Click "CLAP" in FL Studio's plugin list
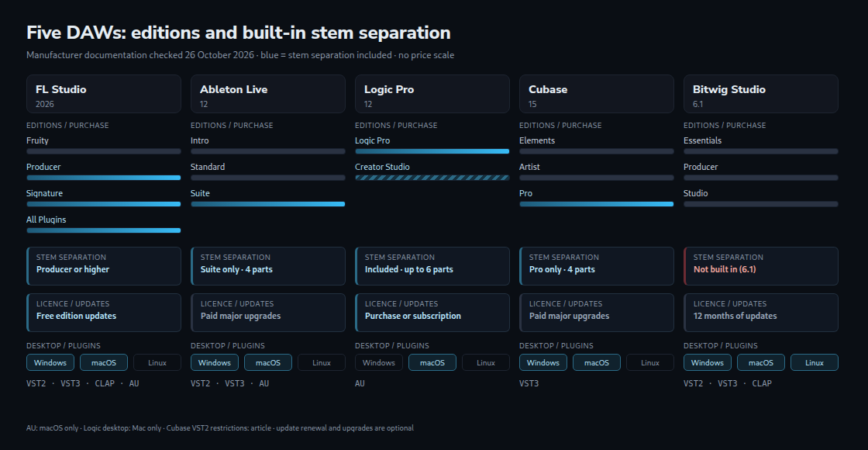The height and width of the screenshot is (450, 868). (105, 383)
